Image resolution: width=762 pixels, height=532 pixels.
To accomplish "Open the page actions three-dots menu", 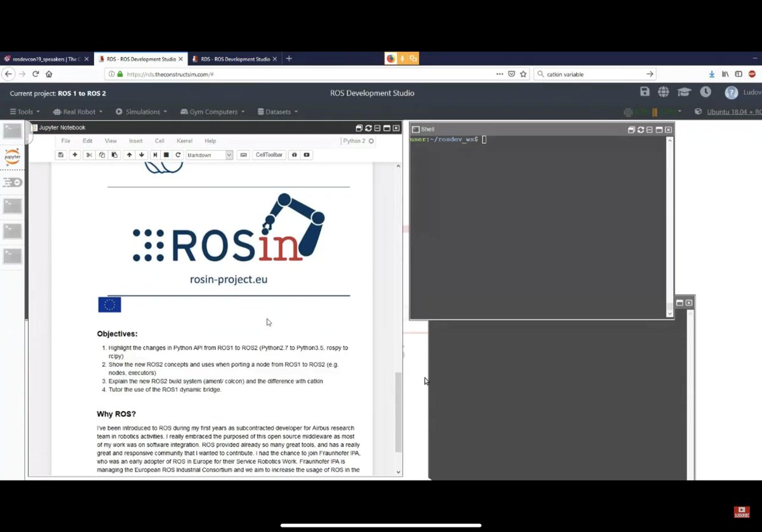I will [500, 74].
